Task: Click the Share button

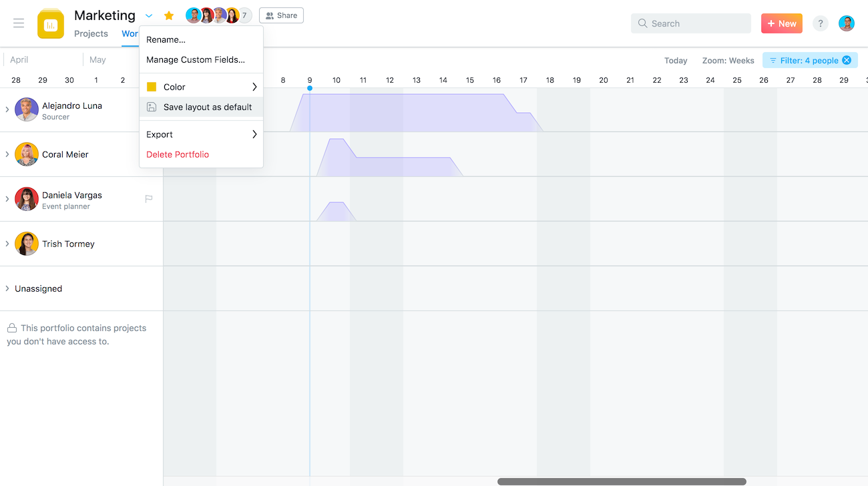Action: tap(281, 15)
